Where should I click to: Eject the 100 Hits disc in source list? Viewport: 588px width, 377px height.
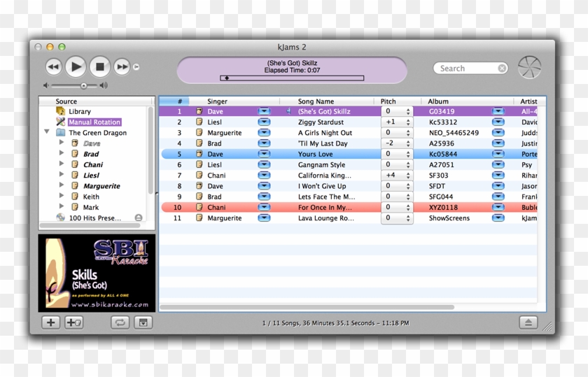(139, 218)
